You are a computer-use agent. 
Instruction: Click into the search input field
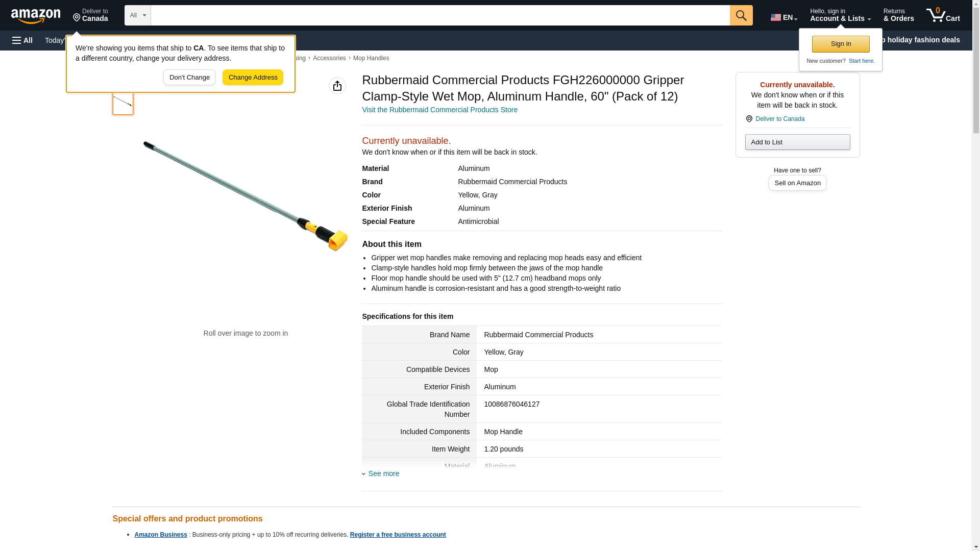[x=439, y=15]
